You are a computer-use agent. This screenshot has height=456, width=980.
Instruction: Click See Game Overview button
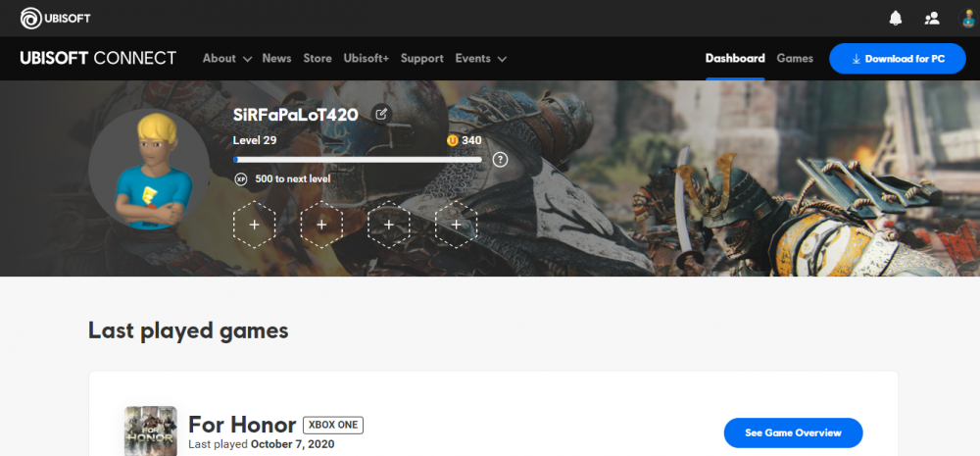pos(793,432)
